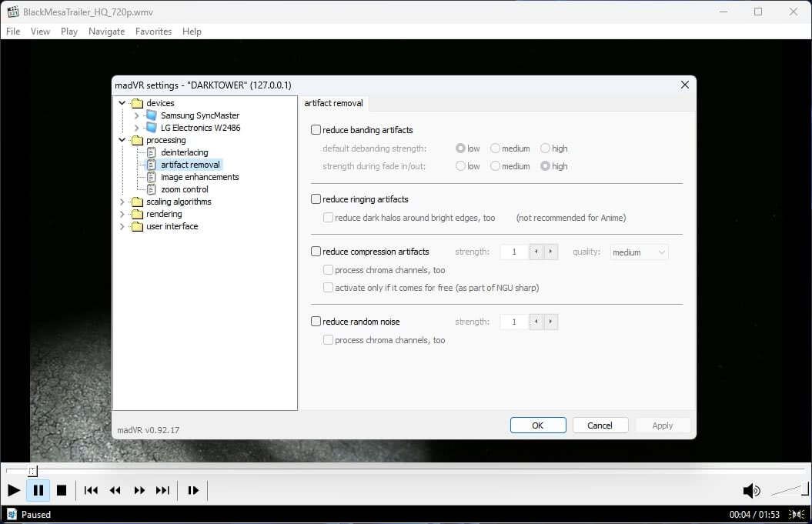Click the video seek bar track
The image size is (812, 524).
coord(385,470)
